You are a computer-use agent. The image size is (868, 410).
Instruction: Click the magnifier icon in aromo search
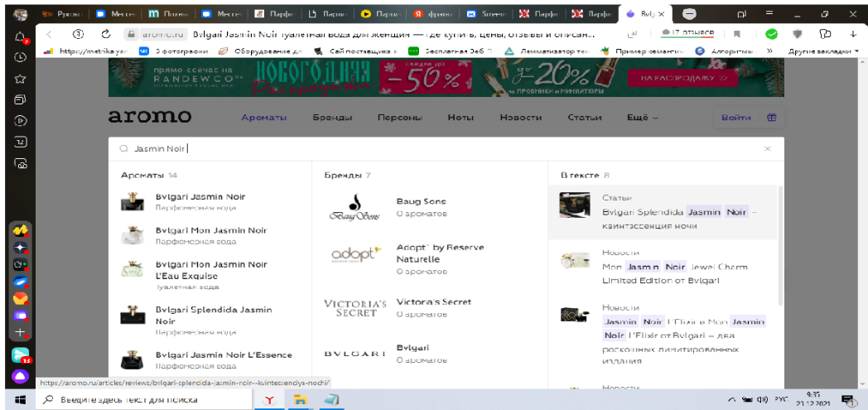click(123, 149)
